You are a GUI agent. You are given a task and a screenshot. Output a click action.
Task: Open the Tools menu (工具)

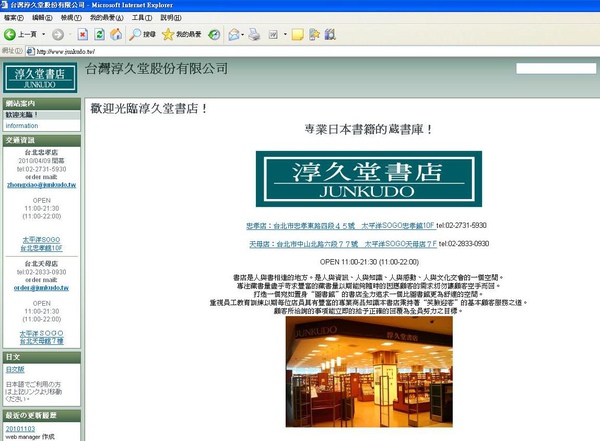(142, 18)
